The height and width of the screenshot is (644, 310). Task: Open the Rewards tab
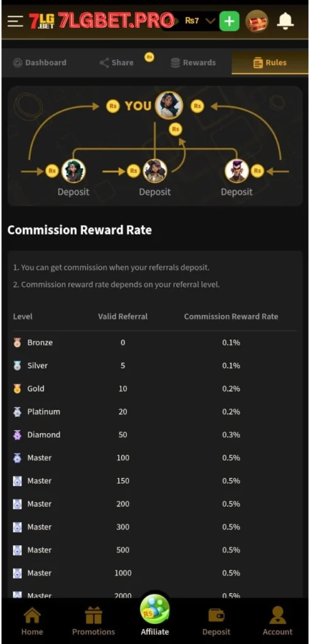pyautogui.click(x=193, y=62)
